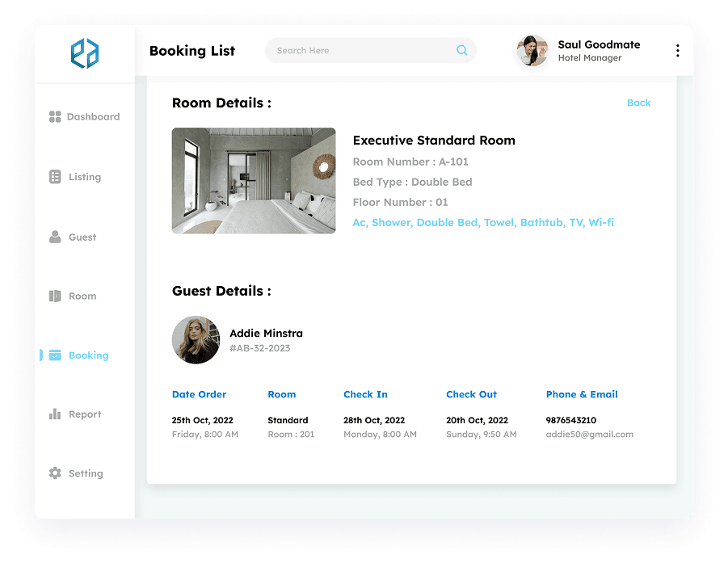View the Report bar-chart icon
Screen dimensions: 728x563
coord(54,414)
